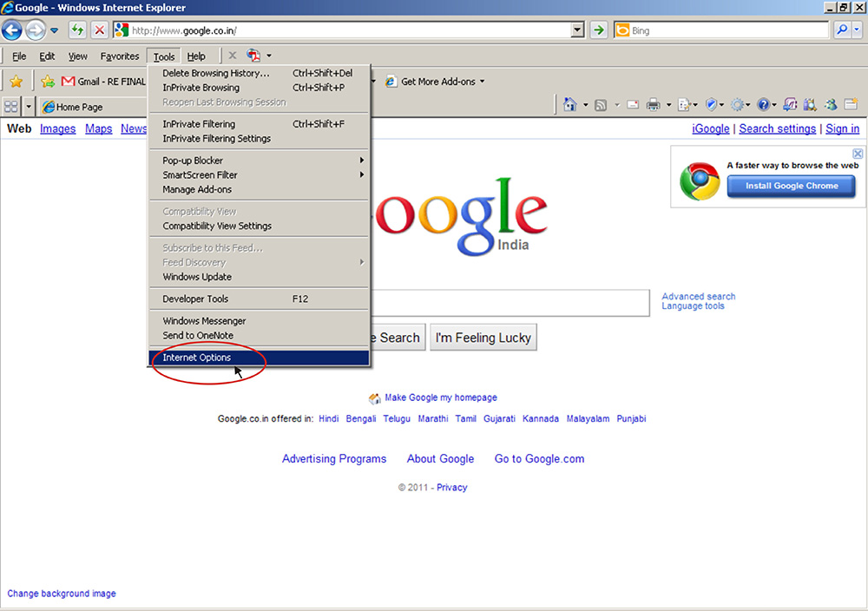Screen dimensions: 868x611
Task: Click Install Google Chrome button
Action: coord(792,186)
